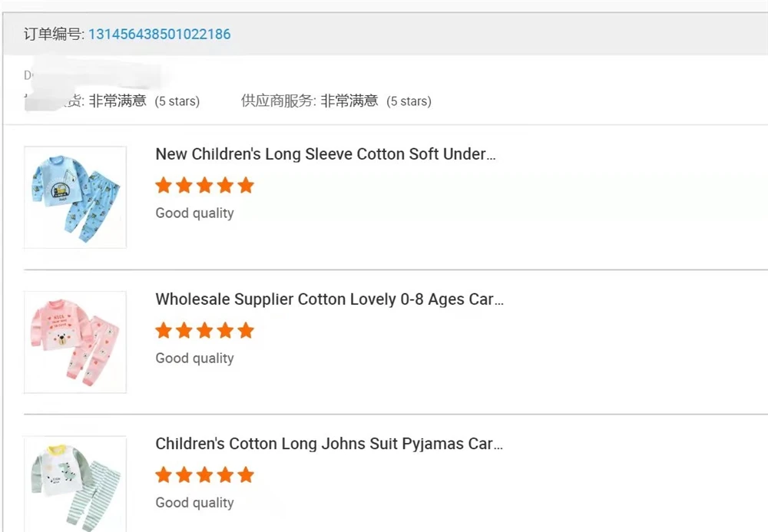768x532 pixels.
Task: Click the green striped pajama thumbnail
Action: coord(75,484)
